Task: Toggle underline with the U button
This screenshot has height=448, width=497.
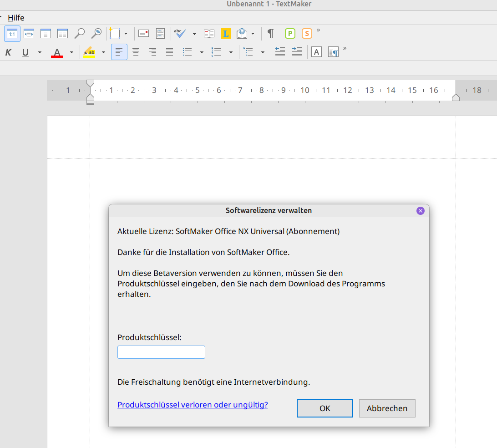Action: 25,52
